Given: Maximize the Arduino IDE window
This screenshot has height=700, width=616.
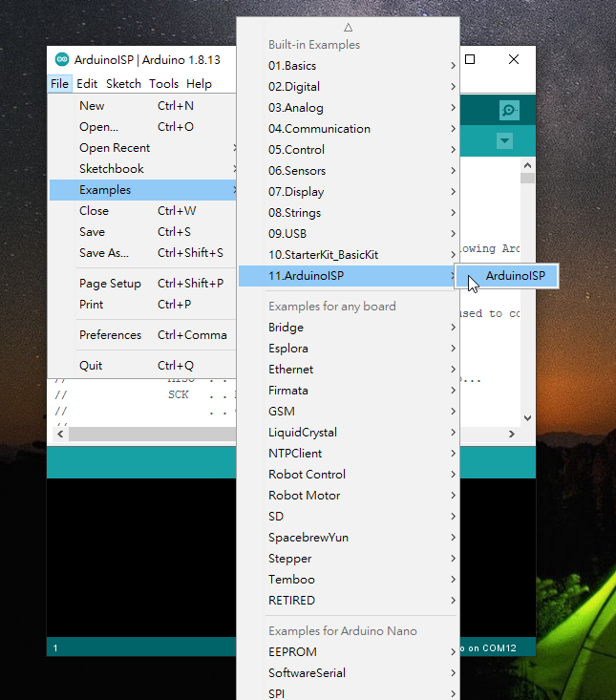Looking at the screenshot, I should [470, 59].
